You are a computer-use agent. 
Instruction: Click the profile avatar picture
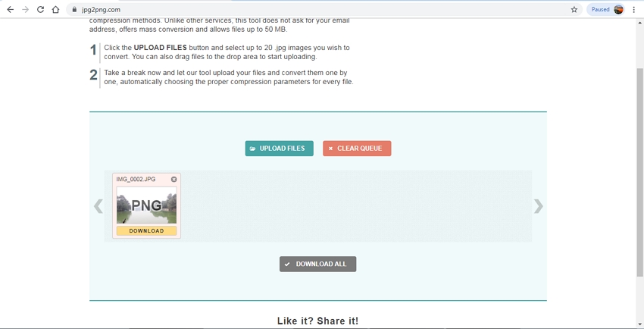click(618, 10)
